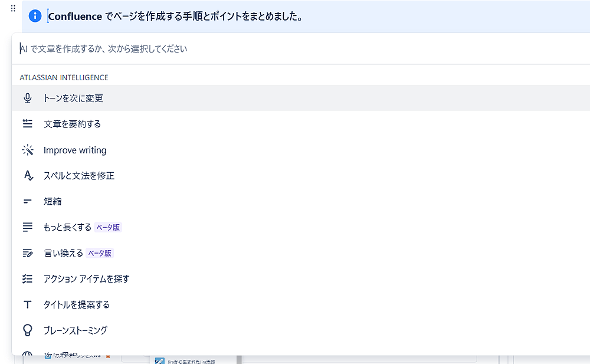Select もっと長くする option

click(301, 227)
